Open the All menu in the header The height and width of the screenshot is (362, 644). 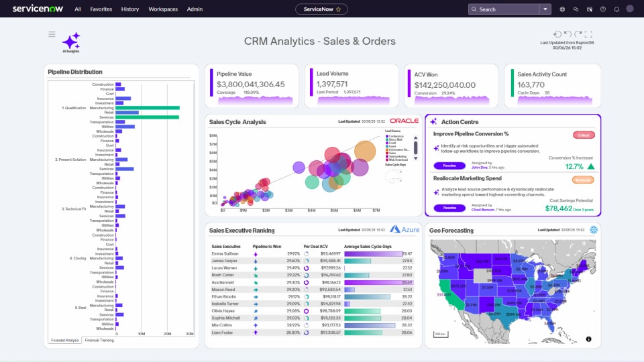[x=78, y=9]
